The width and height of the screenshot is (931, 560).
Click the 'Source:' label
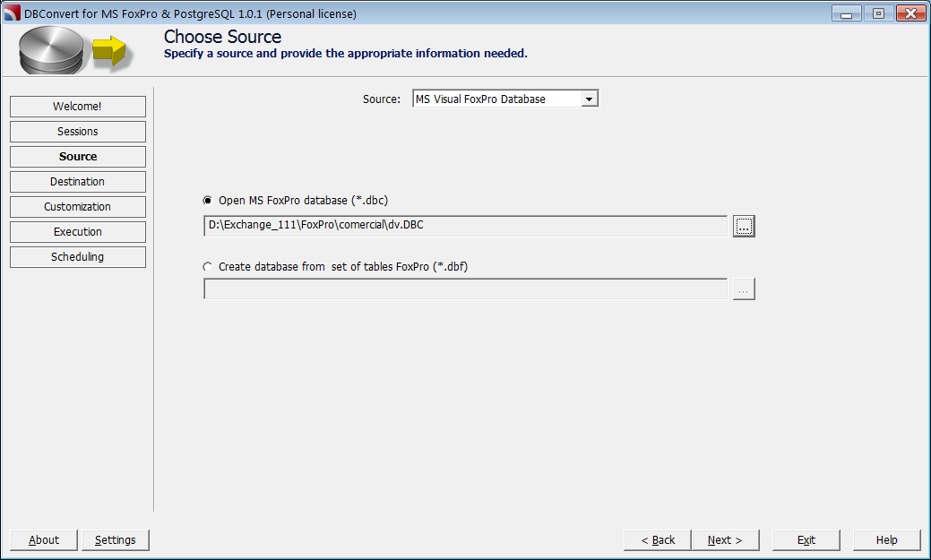(382, 99)
